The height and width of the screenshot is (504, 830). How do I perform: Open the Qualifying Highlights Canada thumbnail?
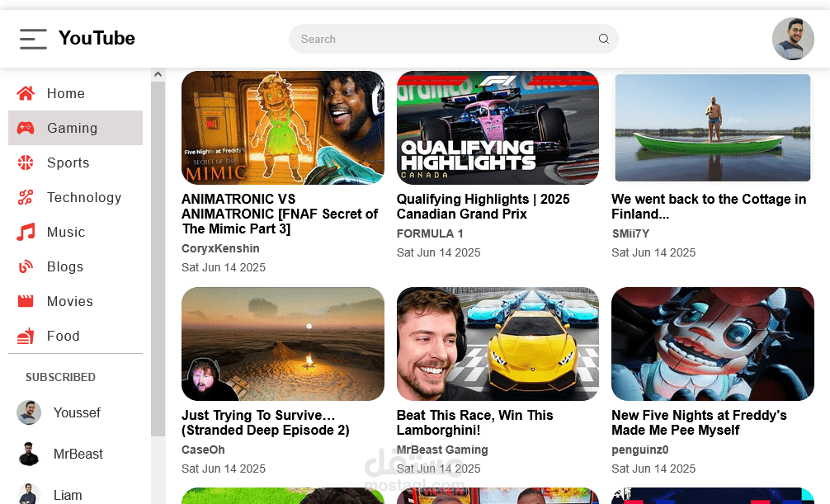[498, 128]
